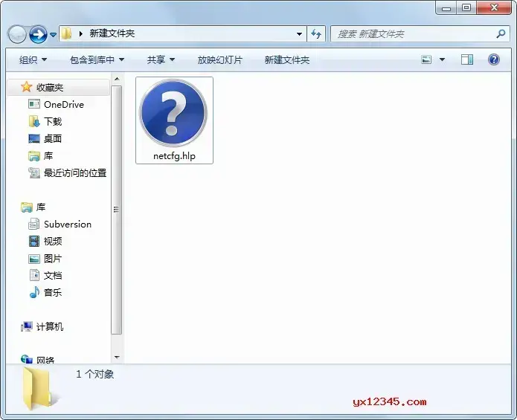The width and height of the screenshot is (517, 420).
Task: Open the more view options dropdown arrow
Action: 442,59
